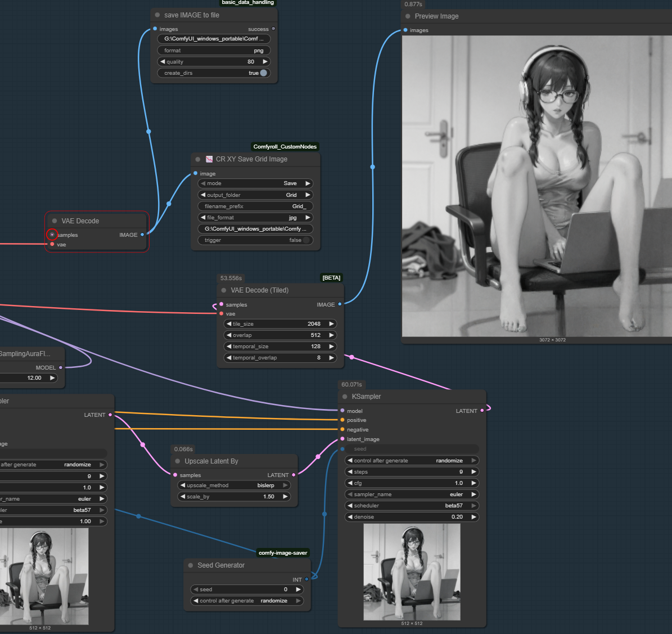The image size is (672, 634).
Task: Toggle the trigger switch in CR XY Save Grid Image
Action: tap(306, 240)
